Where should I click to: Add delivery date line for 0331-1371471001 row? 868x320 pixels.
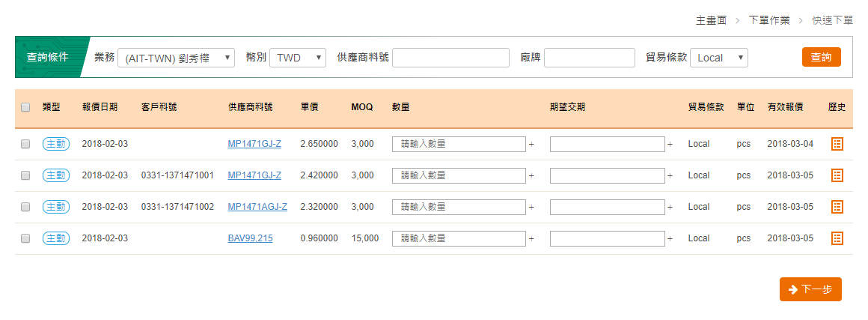tap(670, 175)
